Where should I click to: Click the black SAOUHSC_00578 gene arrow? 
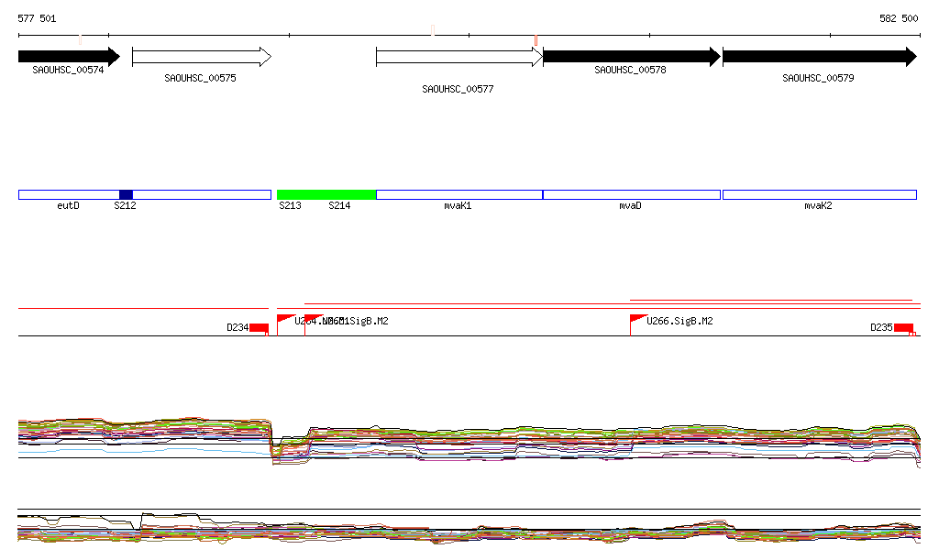(x=631, y=57)
